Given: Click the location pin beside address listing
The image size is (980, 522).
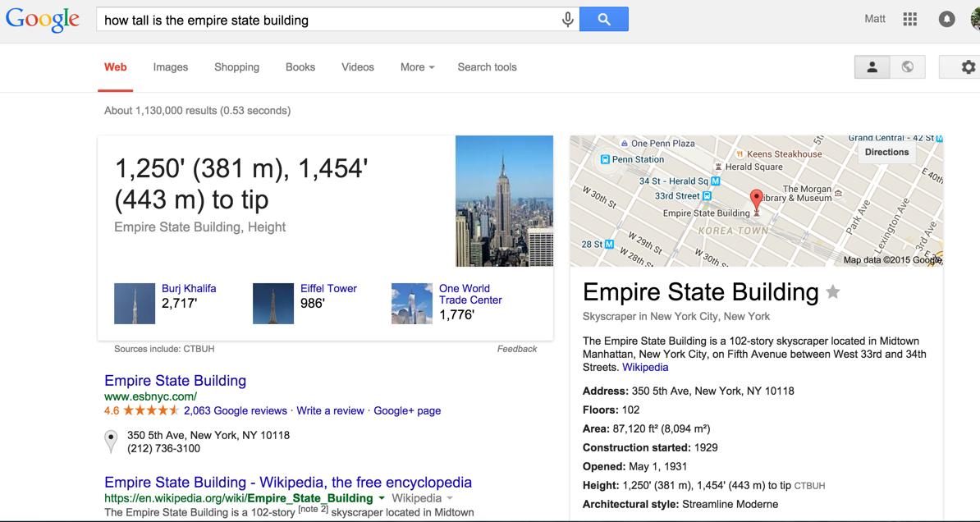Looking at the screenshot, I should coord(111,441).
